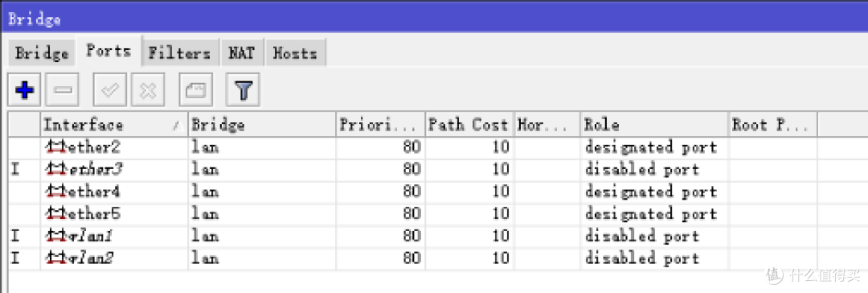The height and width of the screenshot is (293, 868).
Task: Select the vlan1 port row
Action: [x=412, y=237]
